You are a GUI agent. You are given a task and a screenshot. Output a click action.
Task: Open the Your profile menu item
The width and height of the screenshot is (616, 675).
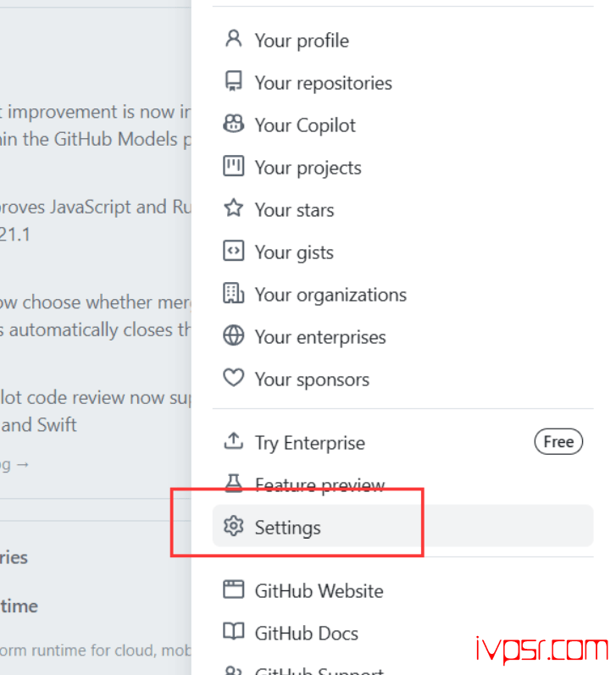tap(302, 41)
